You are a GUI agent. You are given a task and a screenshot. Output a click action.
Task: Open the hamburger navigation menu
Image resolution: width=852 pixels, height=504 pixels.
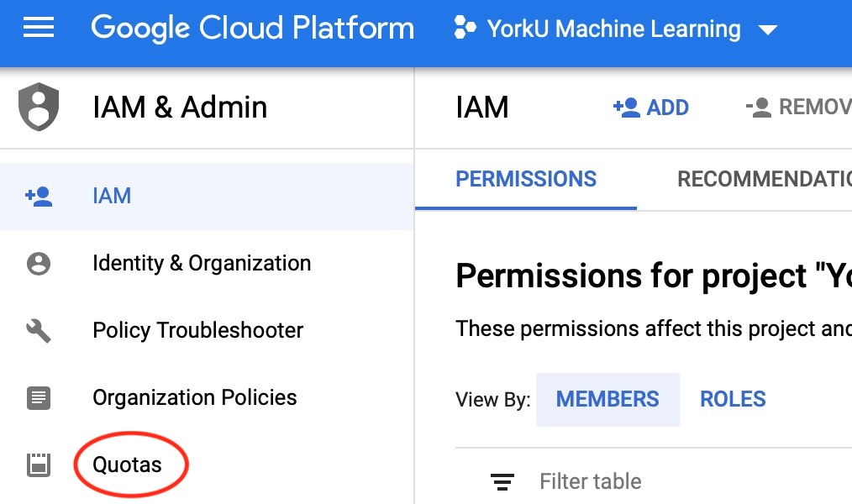coord(39,28)
